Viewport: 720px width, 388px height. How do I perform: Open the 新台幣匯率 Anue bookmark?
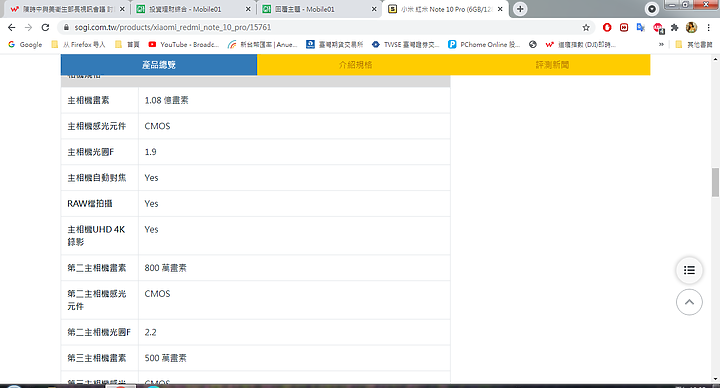[263, 45]
